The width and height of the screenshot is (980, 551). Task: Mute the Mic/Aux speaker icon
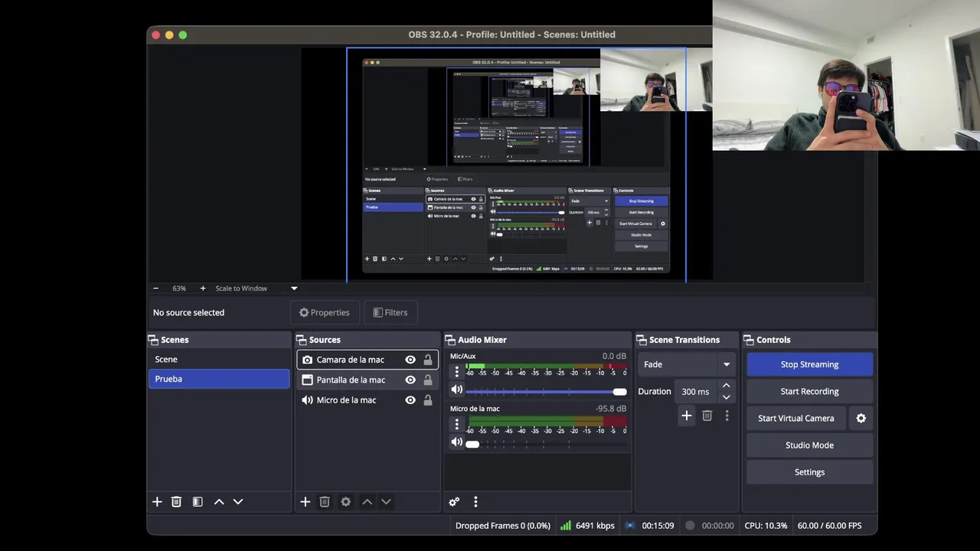click(x=457, y=390)
